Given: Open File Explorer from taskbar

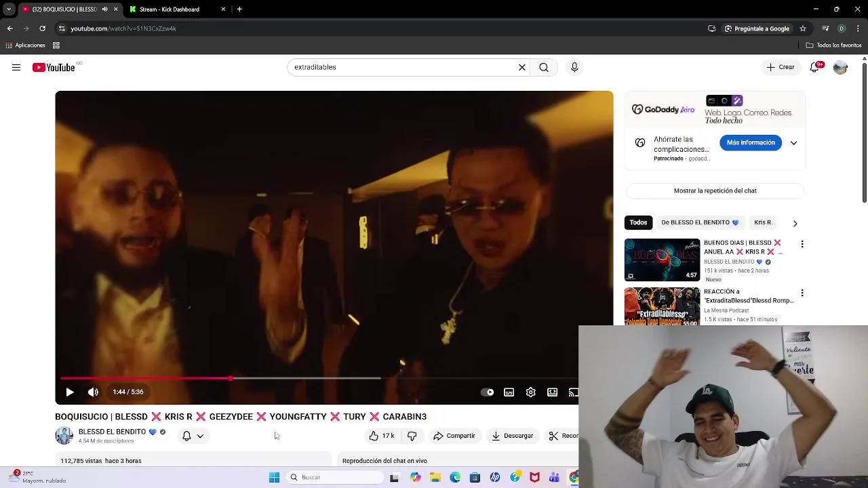Looking at the screenshot, I should (435, 477).
